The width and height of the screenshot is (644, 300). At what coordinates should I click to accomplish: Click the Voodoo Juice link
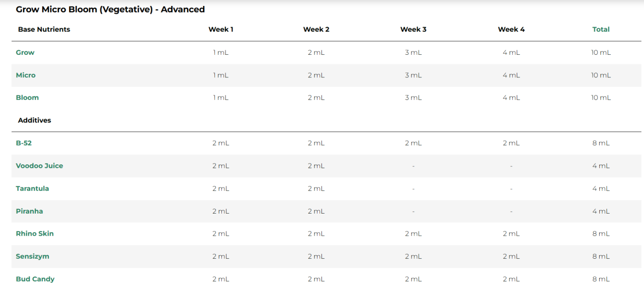point(39,165)
